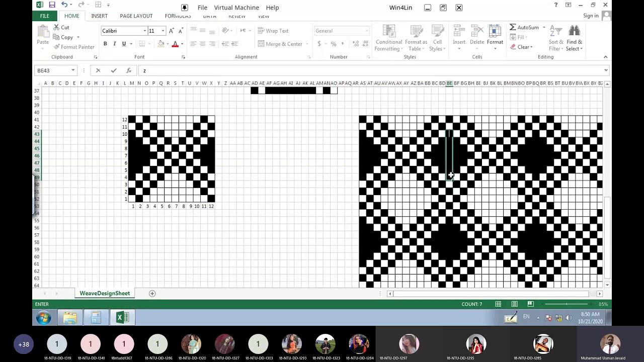This screenshot has width=644, height=362.
Task: Open Format as Table gallery
Action: tap(416, 38)
